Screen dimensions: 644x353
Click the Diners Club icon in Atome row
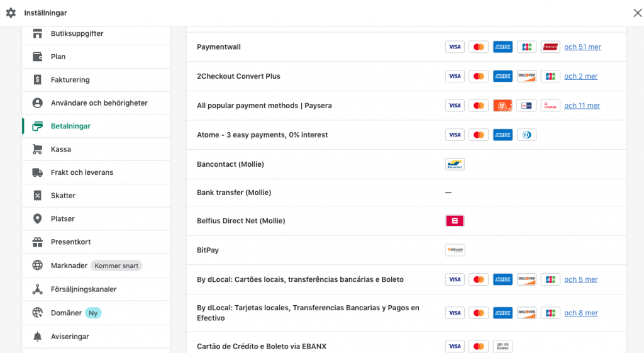tap(526, 135)
